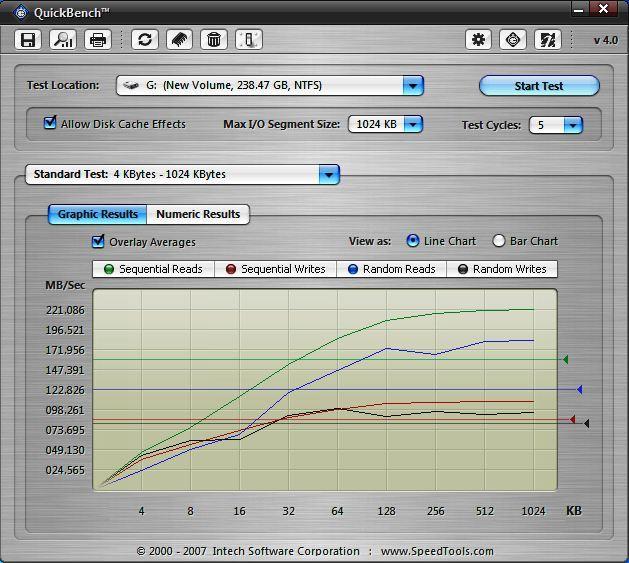Viewport: 629px width, 563px height.
Task: Expand the Max I/O Segment Size dropdown
Action: point(412,125)
